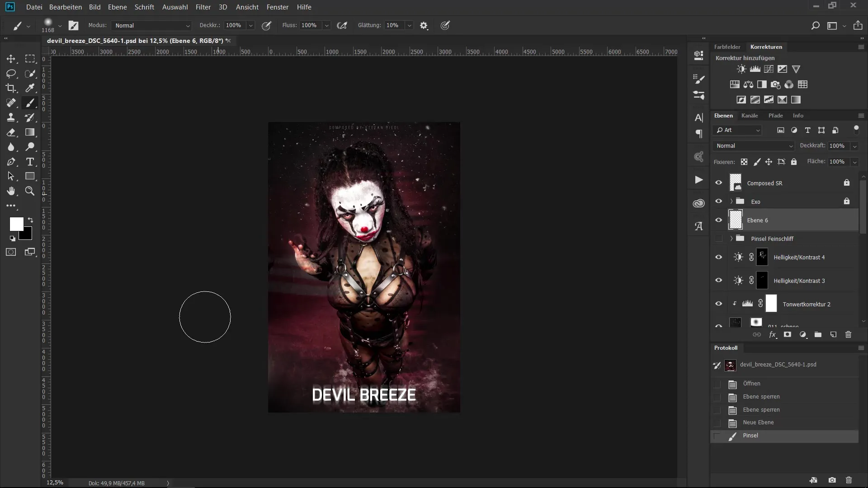Select the Path Selection tool

(x=11, y=176)
